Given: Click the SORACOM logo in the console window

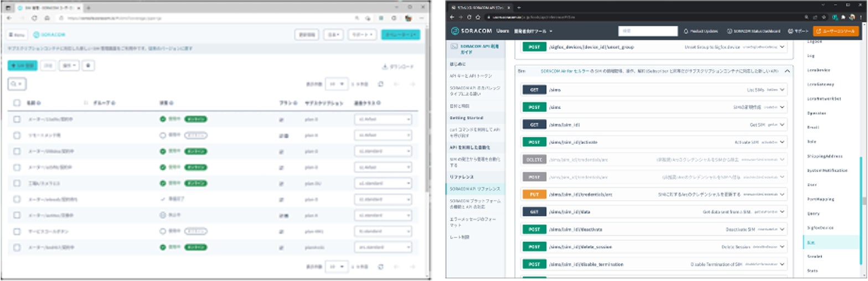Looking at the screenshot, I should (49, 34).
